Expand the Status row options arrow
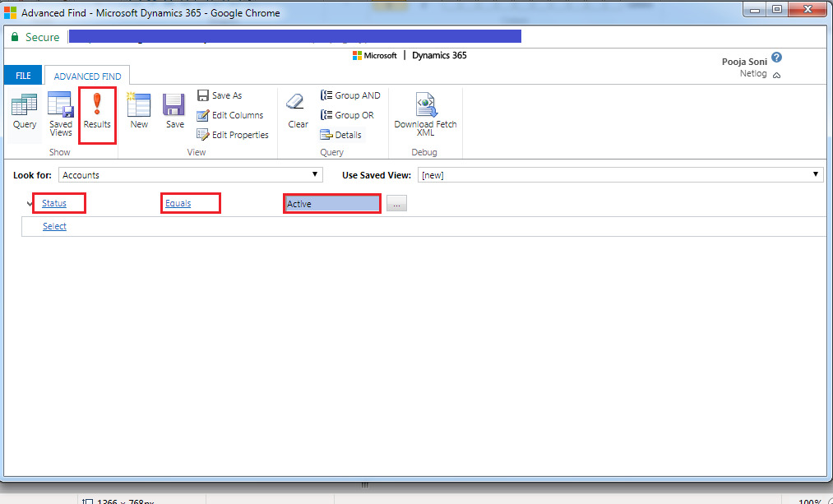 [30, 204]
